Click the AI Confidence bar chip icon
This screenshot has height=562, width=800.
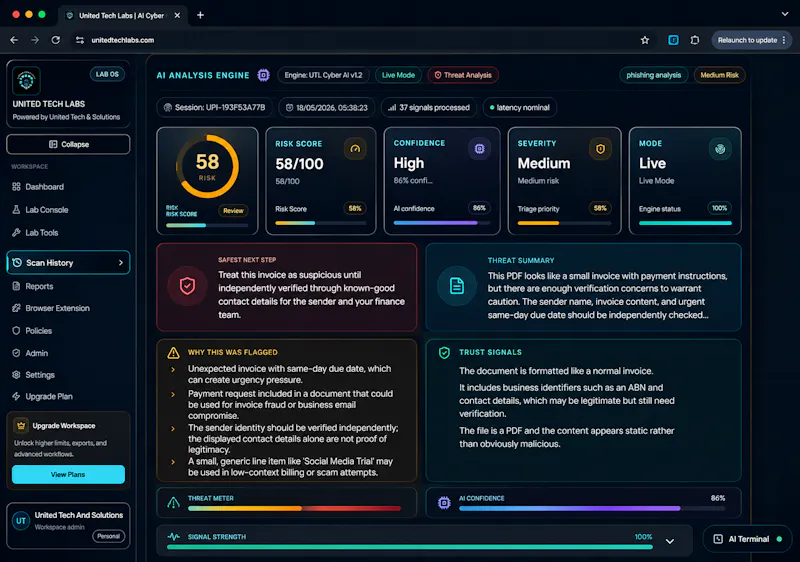tap(444, 503)
